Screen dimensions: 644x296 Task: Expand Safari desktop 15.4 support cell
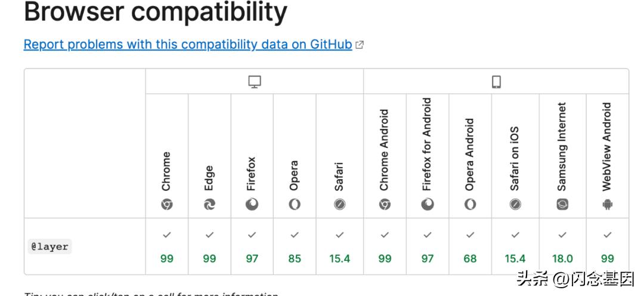[x=339, y=246]
